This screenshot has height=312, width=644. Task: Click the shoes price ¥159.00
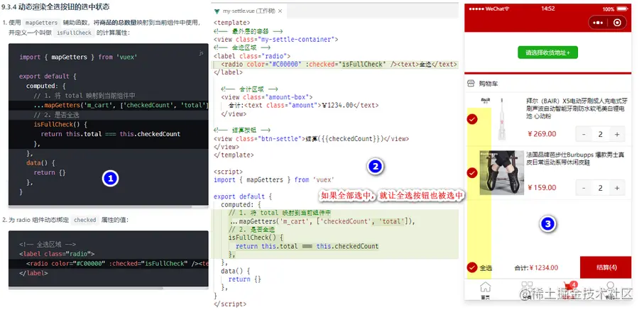(542, 188)
